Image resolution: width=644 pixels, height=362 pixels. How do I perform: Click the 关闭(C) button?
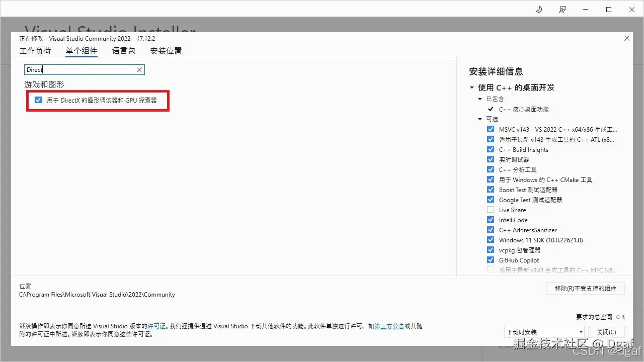607,332
